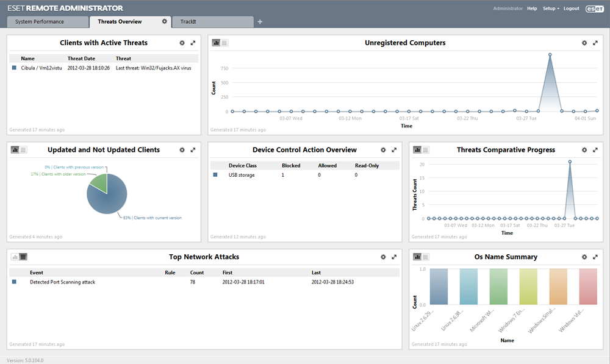Show Updated and Not Updated Clients as chart
Image resolution: width=610 pixels, height=364 pixels.
(x=15, y=150)
